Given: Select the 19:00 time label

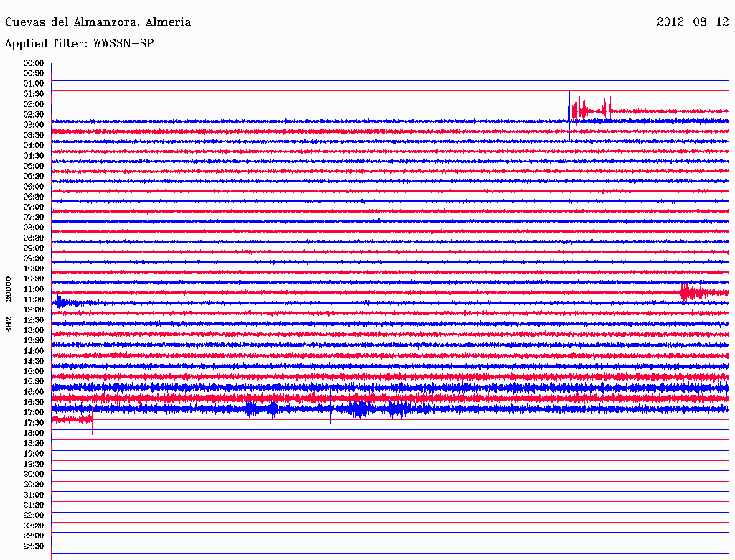Looking at the screenshot, I should pyautogui.click(x=34, y=454).
